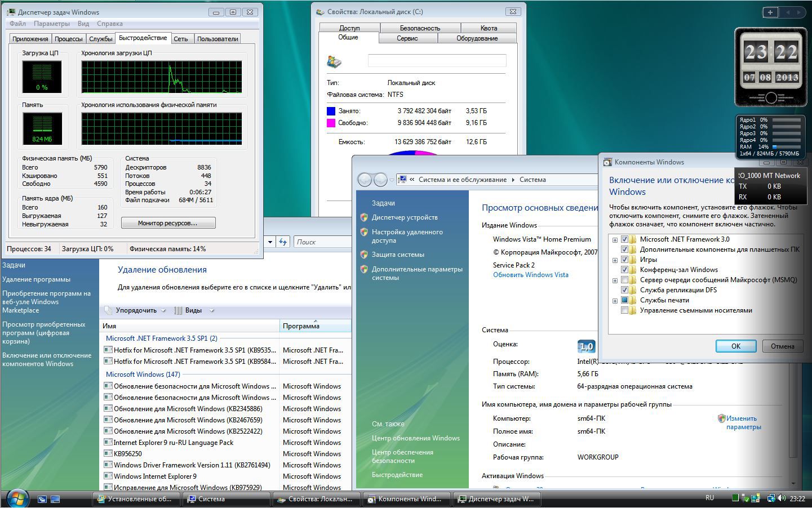
Task: Collapse Microsoft .NET Framework 3.5 SP1 group
Action: click(161, 338)
